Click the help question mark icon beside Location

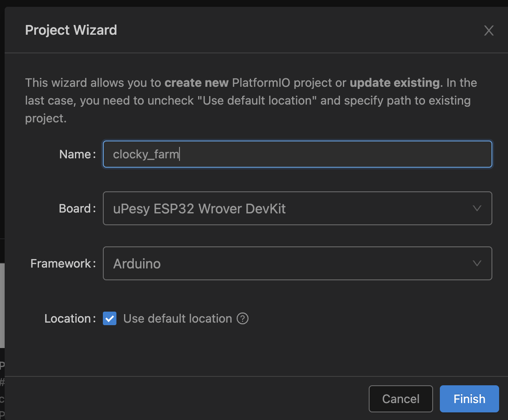pos(243,318)
